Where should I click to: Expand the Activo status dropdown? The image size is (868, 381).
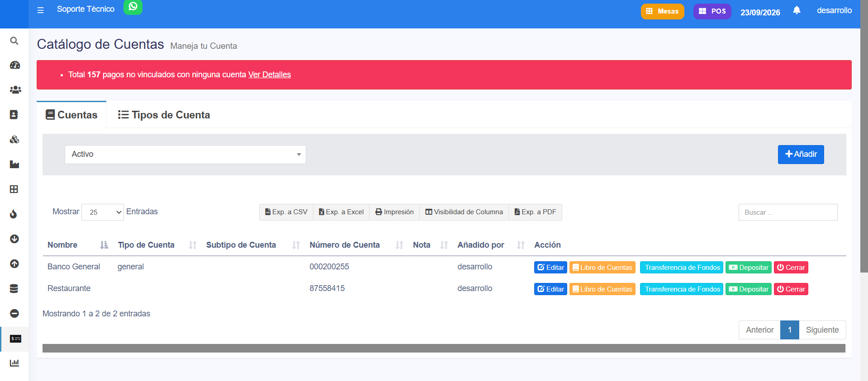(x=185, y=155)
